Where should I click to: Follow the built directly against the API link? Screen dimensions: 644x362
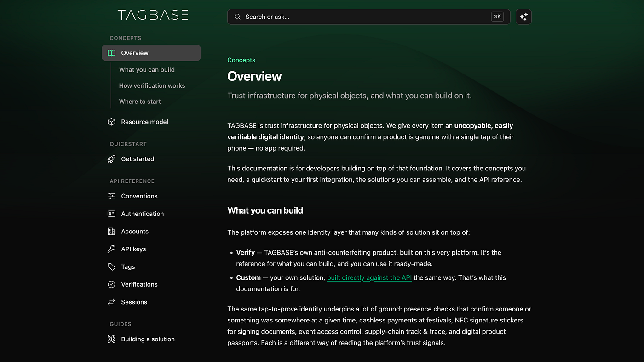tap(369, 277)
